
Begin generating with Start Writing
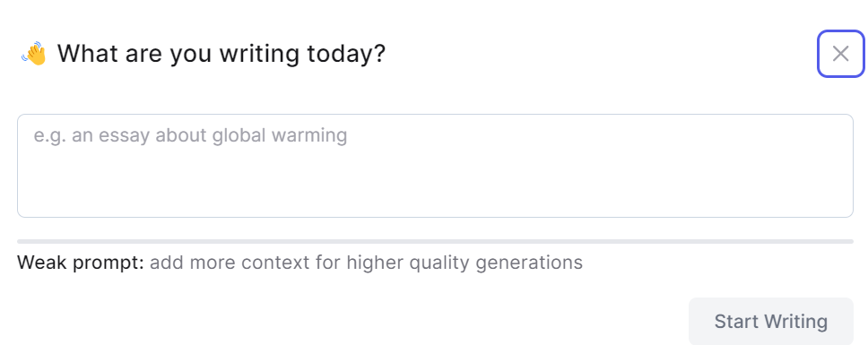[x=770, y=321]
